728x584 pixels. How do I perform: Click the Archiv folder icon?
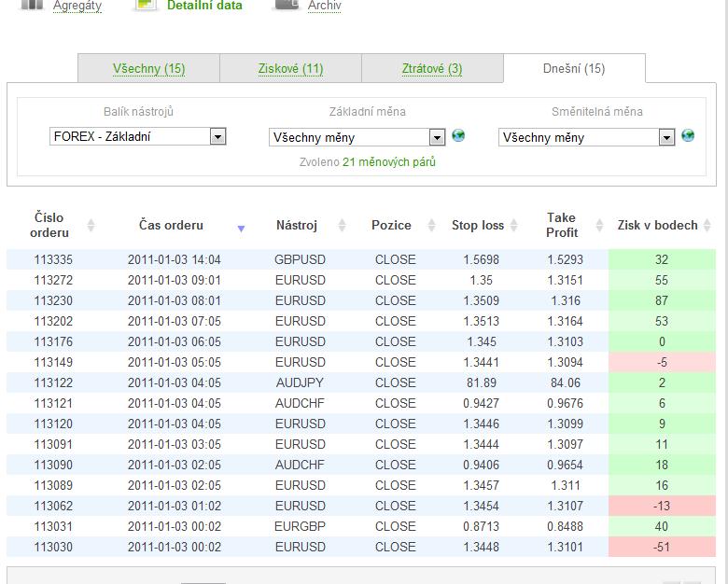pyautogui.click(x=287, y=5)
